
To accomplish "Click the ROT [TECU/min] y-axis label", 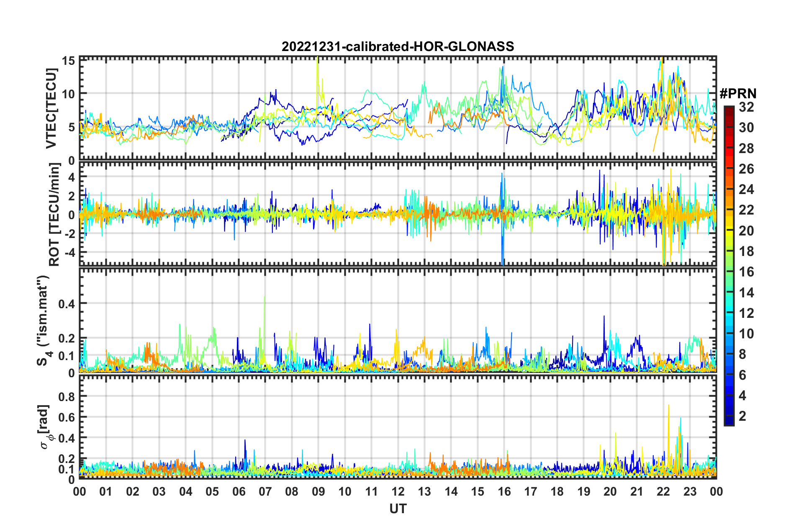I will (54, 215).
